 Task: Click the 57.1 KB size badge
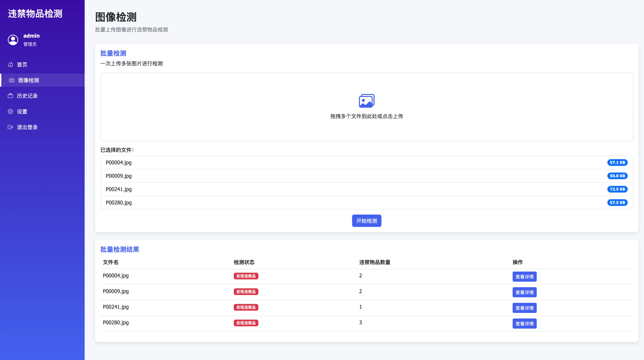click(617, 163)
